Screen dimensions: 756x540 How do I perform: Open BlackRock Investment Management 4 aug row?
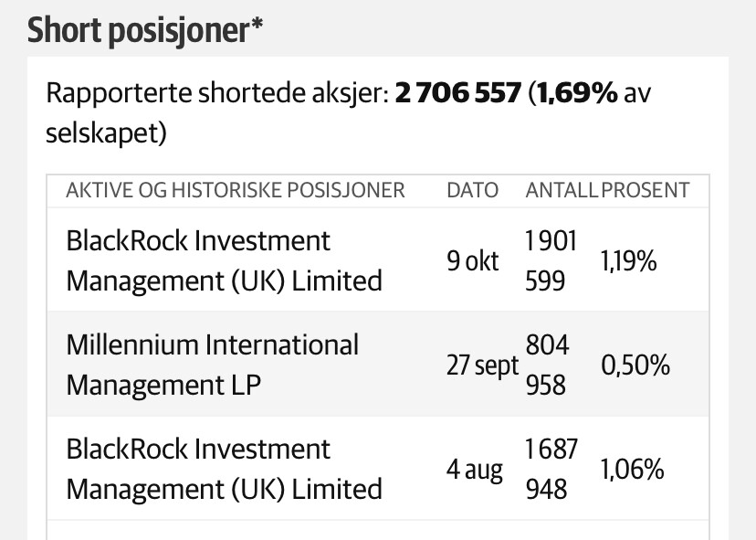pos(378,469)
